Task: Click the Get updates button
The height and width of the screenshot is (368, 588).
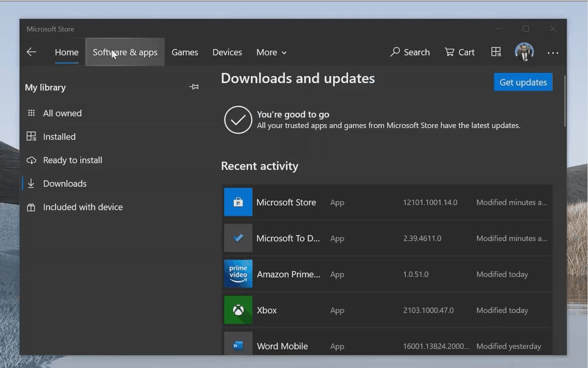Action: [523, 82]
